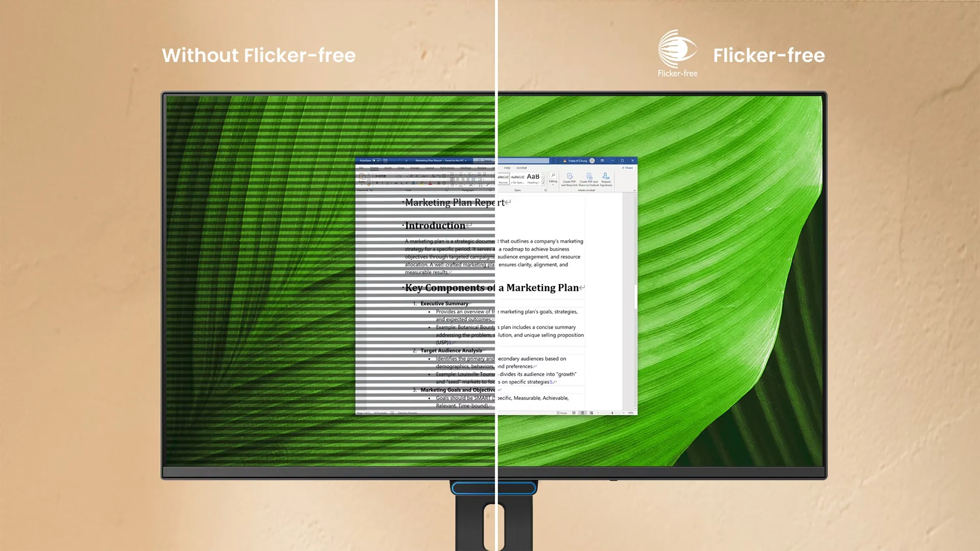Expand the Styles gallery more arrow
Viewport: 980px width, 551px height.
543,183
